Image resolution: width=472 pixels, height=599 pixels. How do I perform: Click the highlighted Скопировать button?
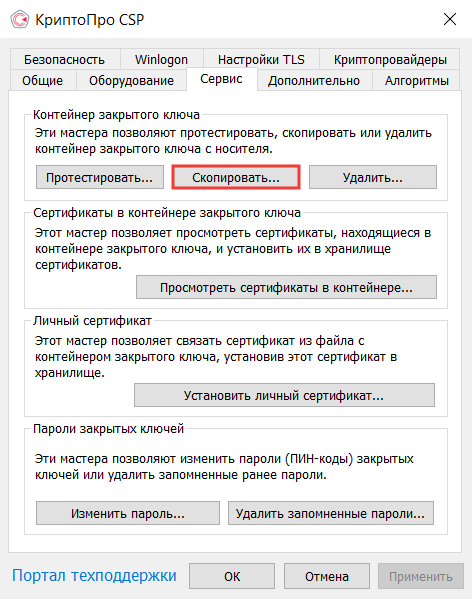tap(236, 177)
